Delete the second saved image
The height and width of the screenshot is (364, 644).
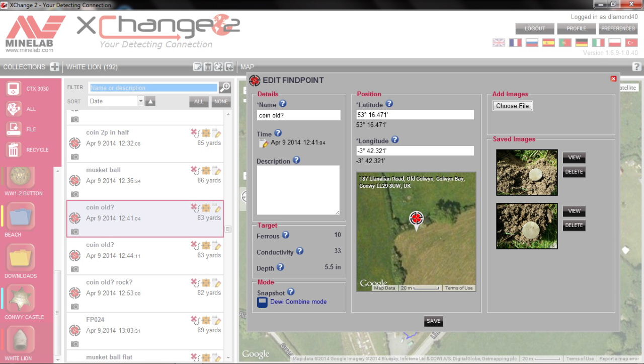(x=574, y=226)
